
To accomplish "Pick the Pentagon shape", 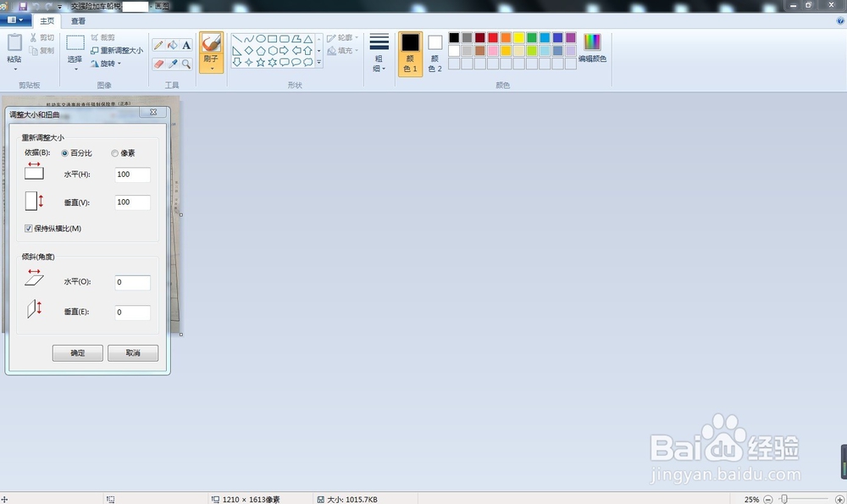I will pyautogui.click(x=260, y=51).
